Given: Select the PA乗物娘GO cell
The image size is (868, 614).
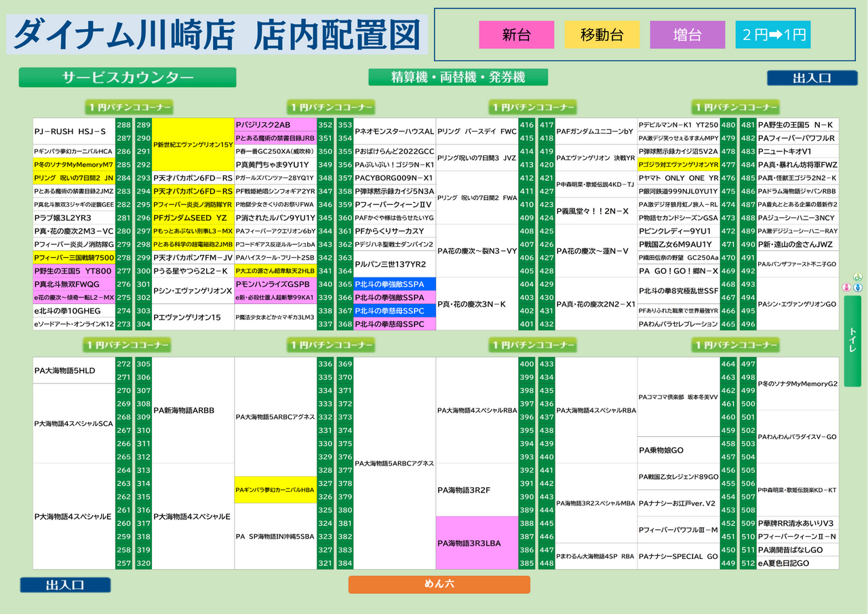Looking at the screenshot, I should click(679, 450).
